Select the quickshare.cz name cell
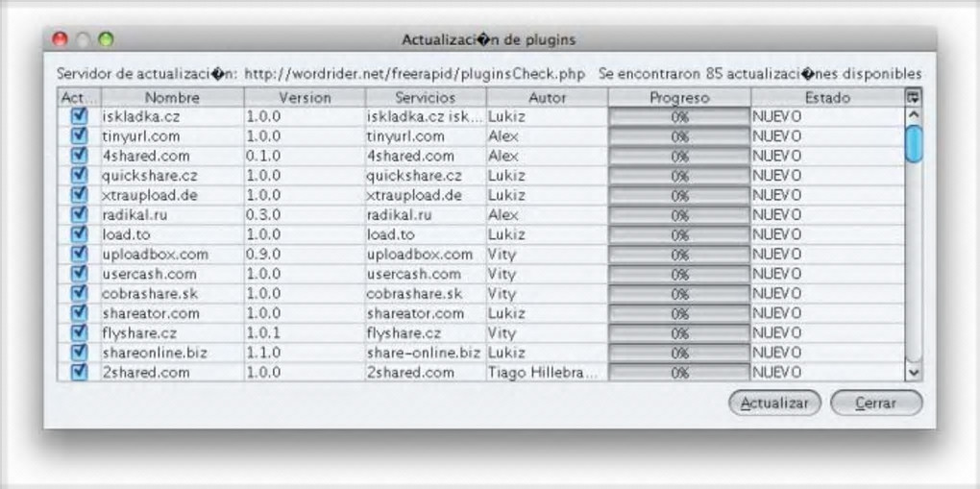 pos(173,175)
